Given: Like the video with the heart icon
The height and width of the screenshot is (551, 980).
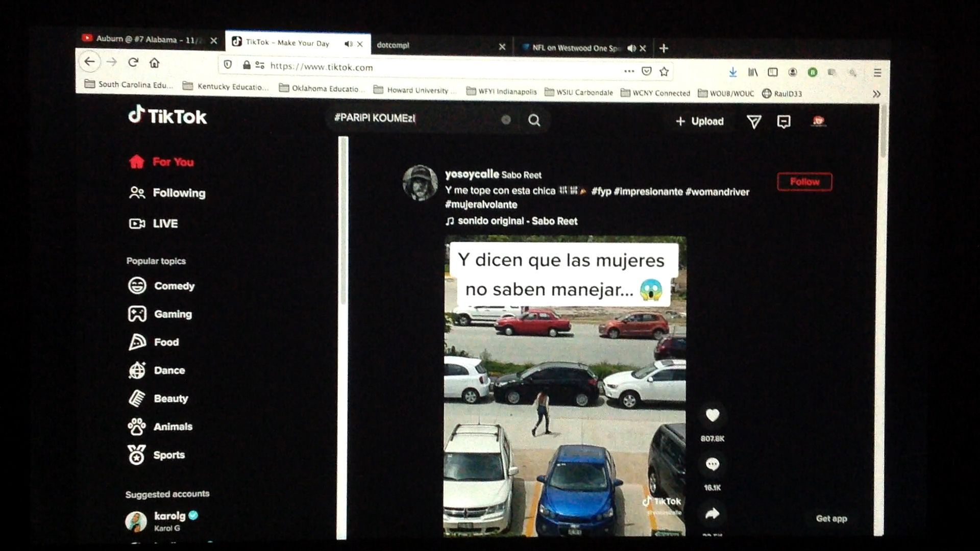Looking at the screenshot, I should [x=712, y=415].
